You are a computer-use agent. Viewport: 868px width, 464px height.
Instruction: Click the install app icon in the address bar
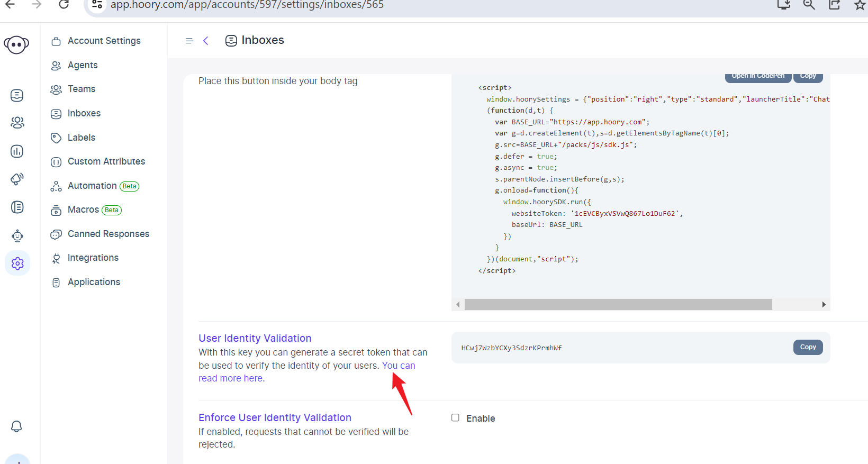784,5
